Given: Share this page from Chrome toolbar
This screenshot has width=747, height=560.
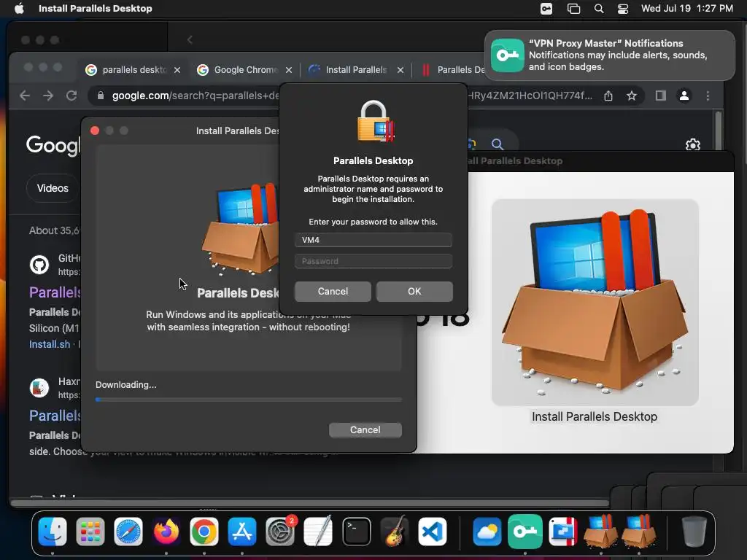Looking at the screenshot, I should [608, 96].
